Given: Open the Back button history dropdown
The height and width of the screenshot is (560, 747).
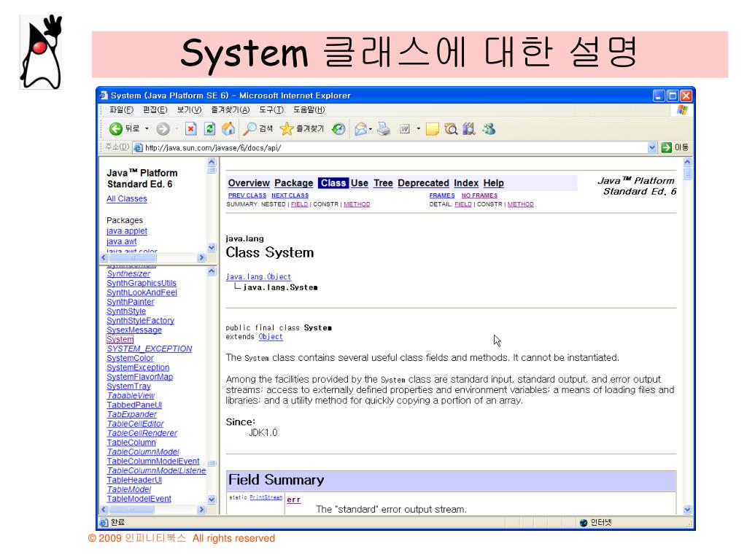Looking at the screenshot, I should click(x=147, y=128).
